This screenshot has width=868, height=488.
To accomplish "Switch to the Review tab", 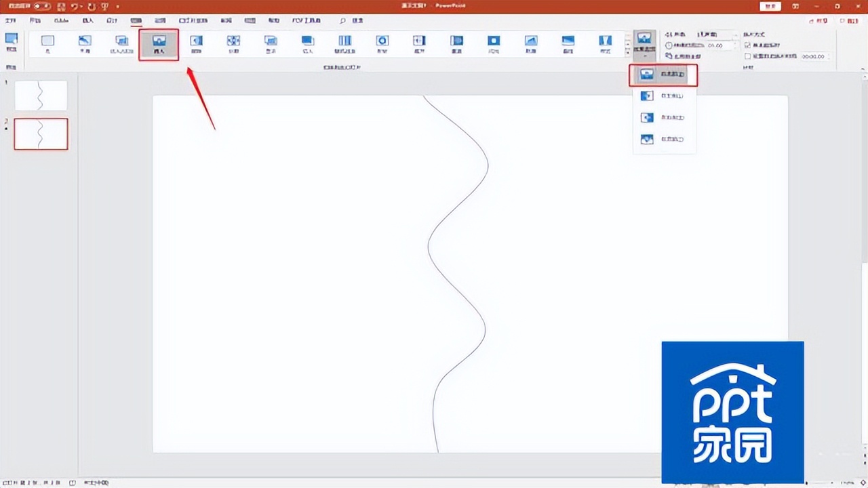I will pos(226,21).
